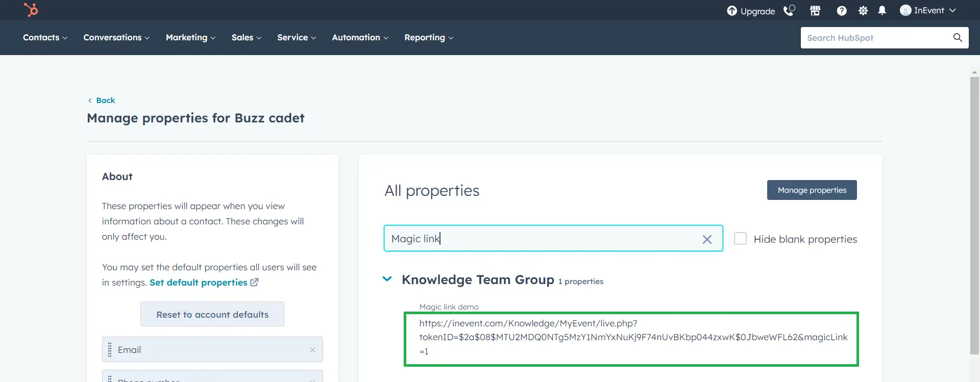Remove the Email property

tap(312, 350)
